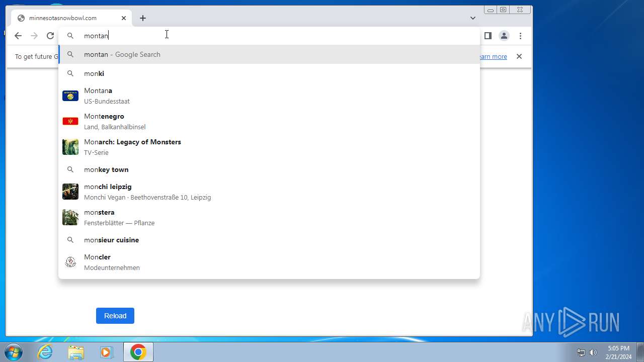Open File Explorer from the taskbar

coord(76,352)
